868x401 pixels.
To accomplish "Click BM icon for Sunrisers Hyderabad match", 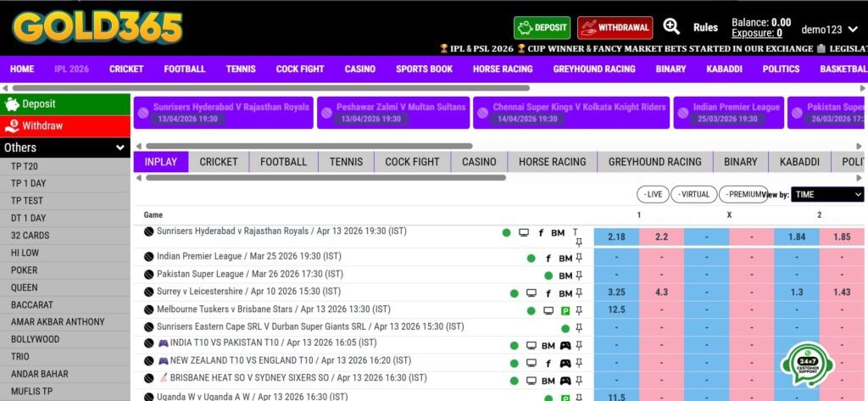I will click(558, 232).
